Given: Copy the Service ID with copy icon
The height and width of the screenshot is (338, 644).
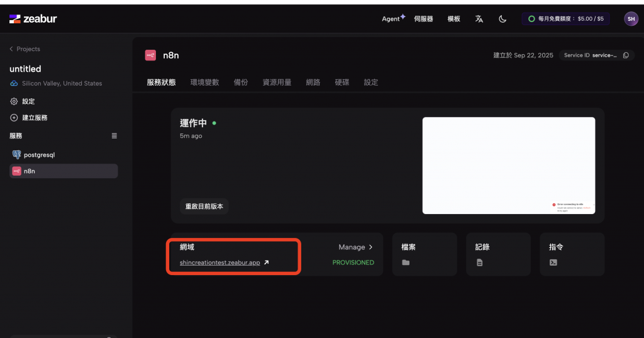Looking at the screenshot, I should pyautogui.click(x=626, y=55).
